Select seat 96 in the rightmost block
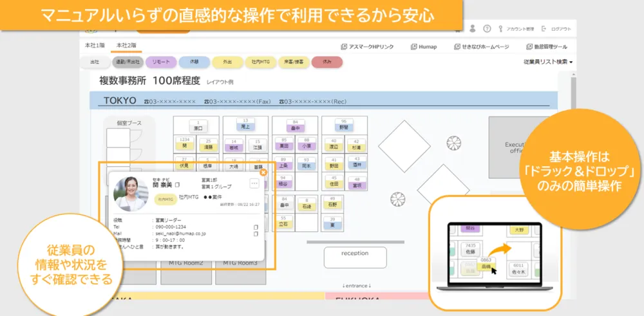 point(344,124)
